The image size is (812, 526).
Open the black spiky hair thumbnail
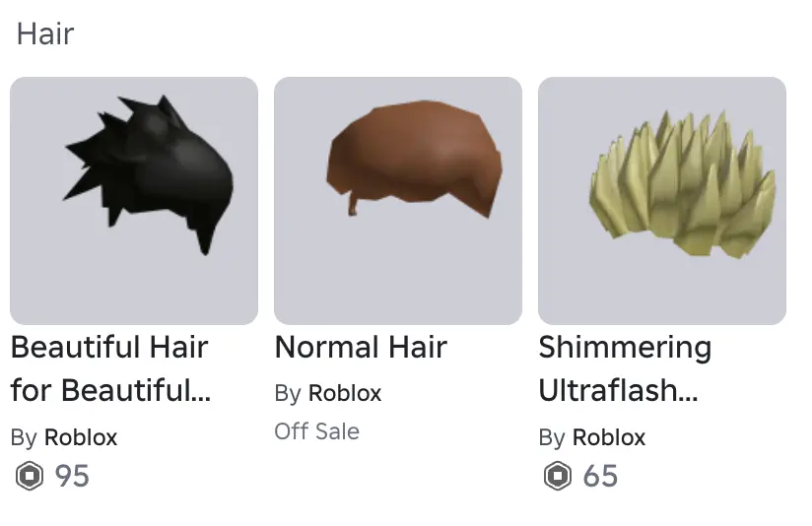point(134,201)
